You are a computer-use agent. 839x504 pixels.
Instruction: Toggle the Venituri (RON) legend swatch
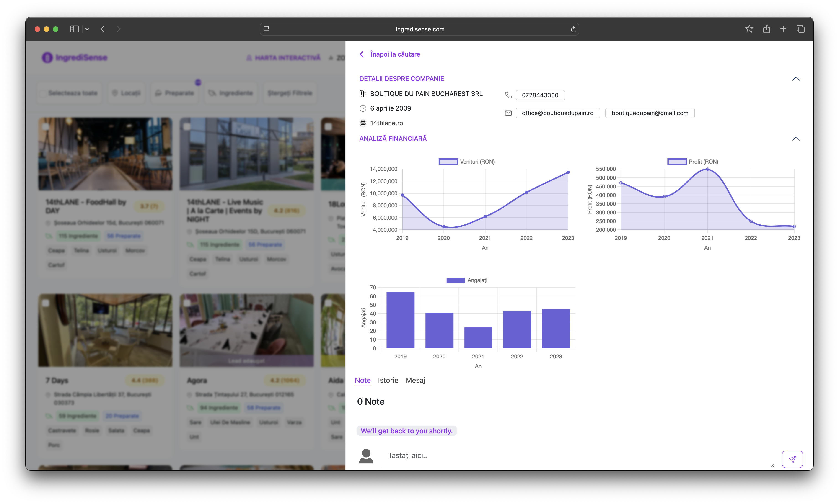click(448, 162)
